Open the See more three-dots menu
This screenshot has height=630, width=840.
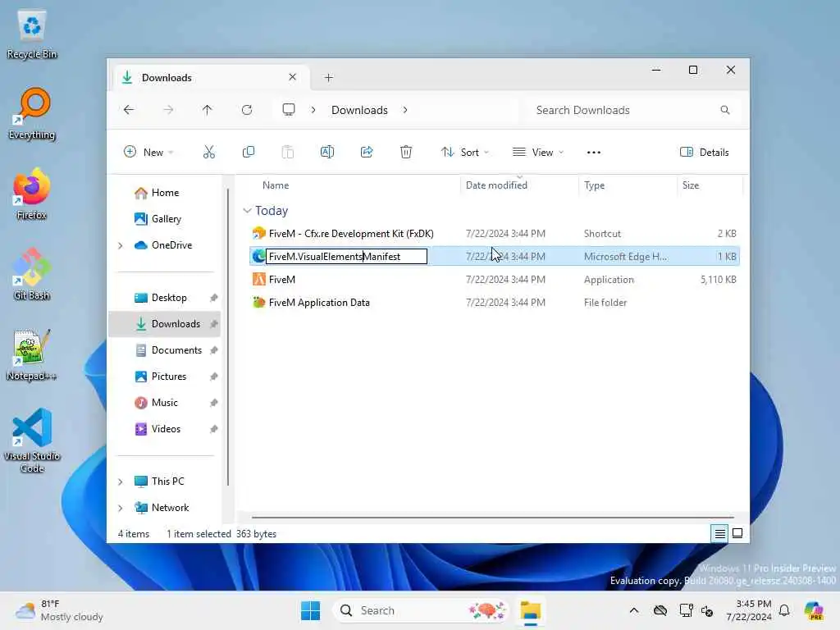(594, 152)
